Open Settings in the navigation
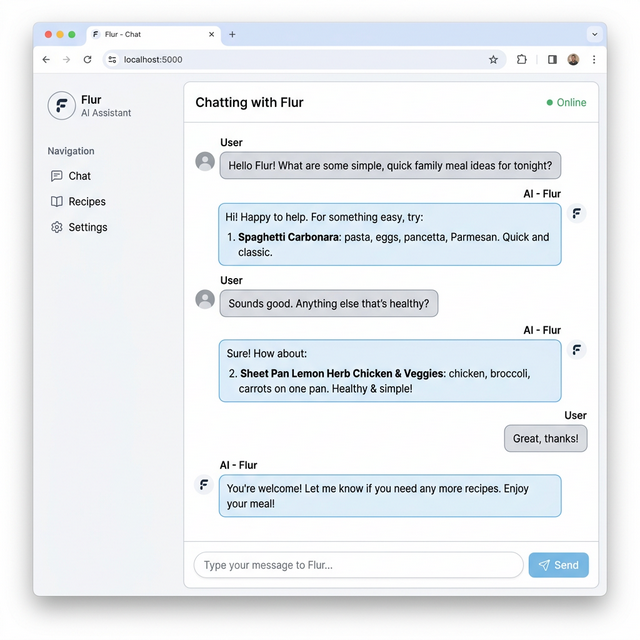 click(79, 227)
